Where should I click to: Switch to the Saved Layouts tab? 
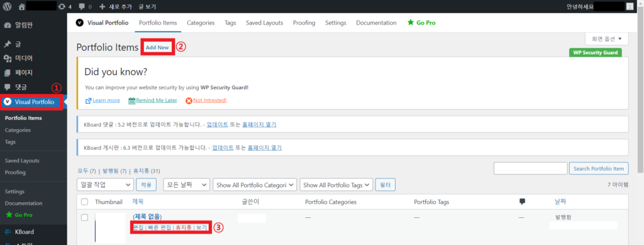(265, 23)
